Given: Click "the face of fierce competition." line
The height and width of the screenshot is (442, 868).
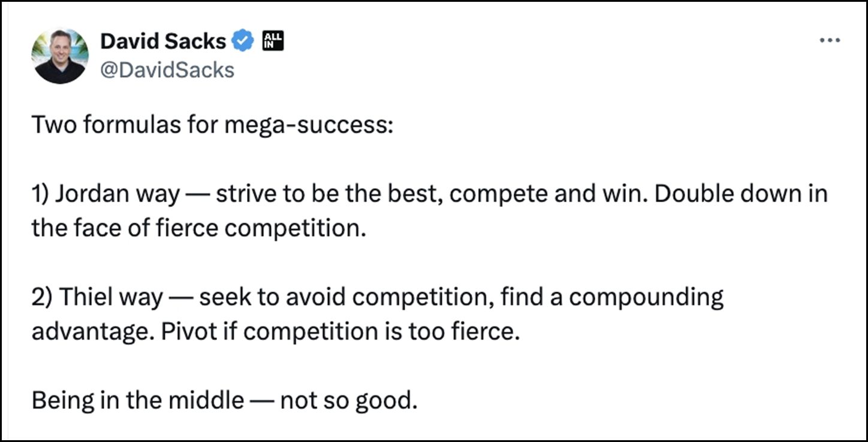Looking at the screenshot, I should pyautogui.click(x=198, y=228).
